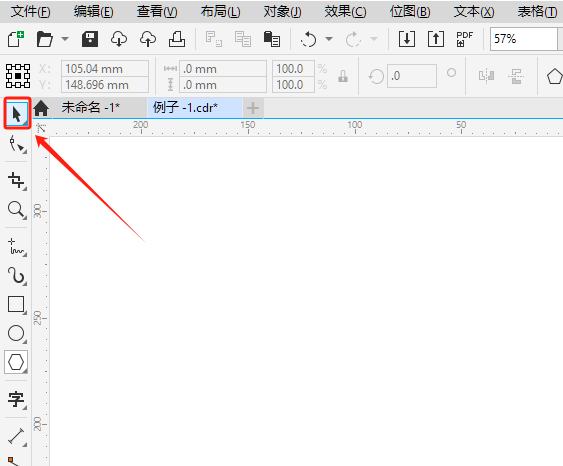This screenshot has height=466, width=563.
Task: Choose the Text tool
Action: [17, 399]
